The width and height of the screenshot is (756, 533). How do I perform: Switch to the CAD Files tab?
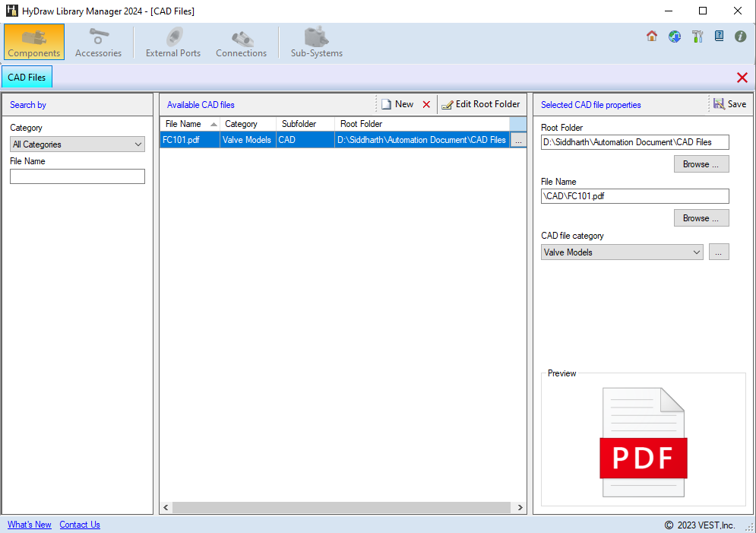(27, 78)
